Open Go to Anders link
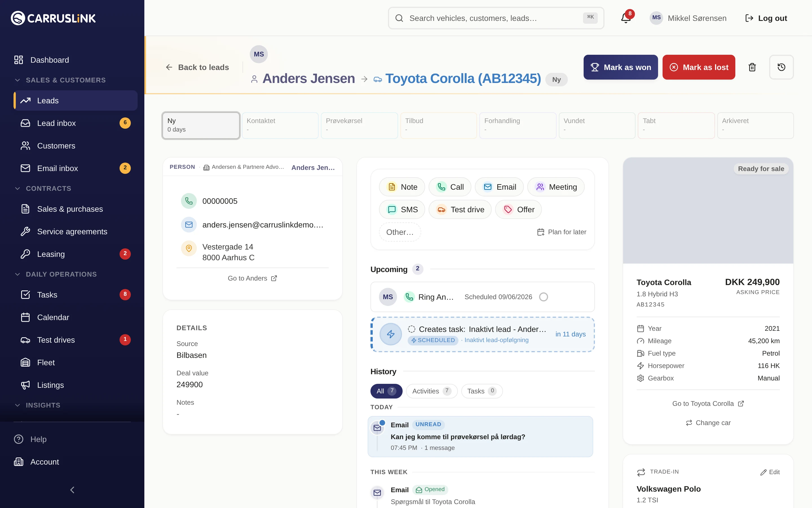This screenshot has height=508, width=812. click(252, 278)
